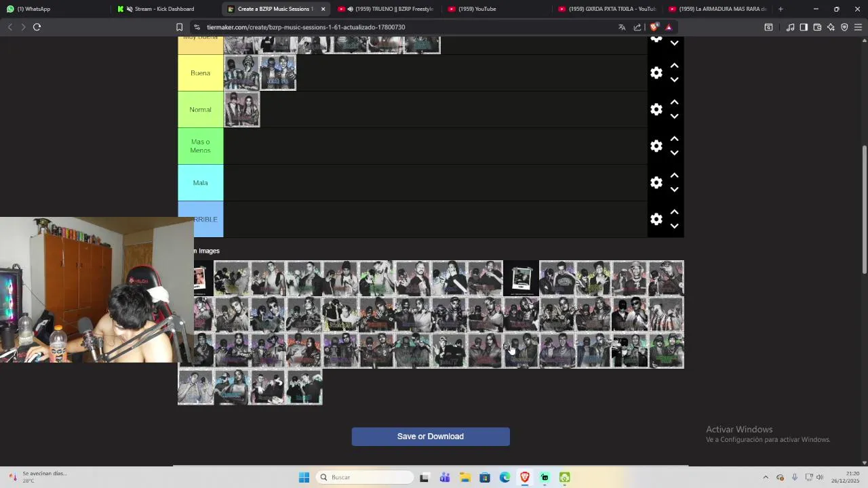868x488 pixels.
Task: Open Brave Shields lion icon
Action: (x=654, y=27)
